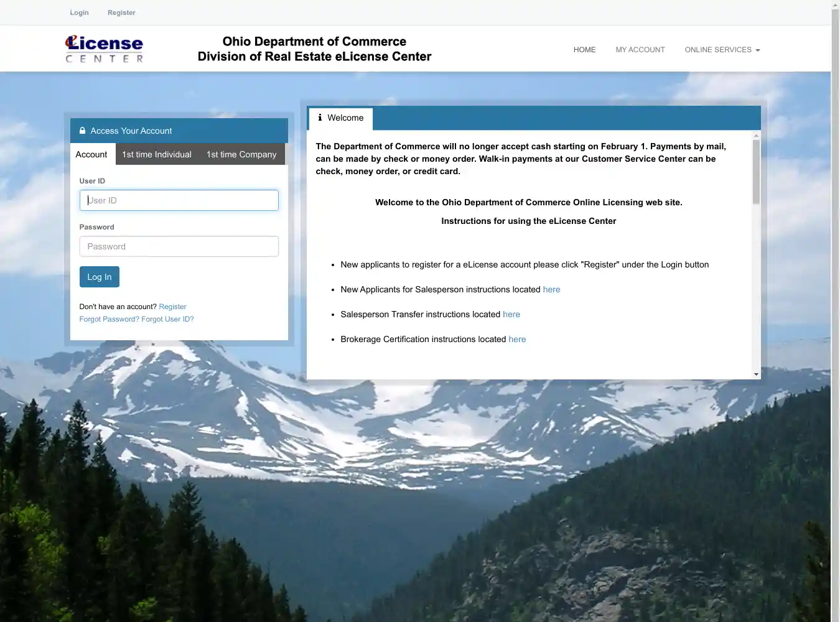
Task: Click the Welcome panel scroll up arrow
Action: tap(756, 135)
